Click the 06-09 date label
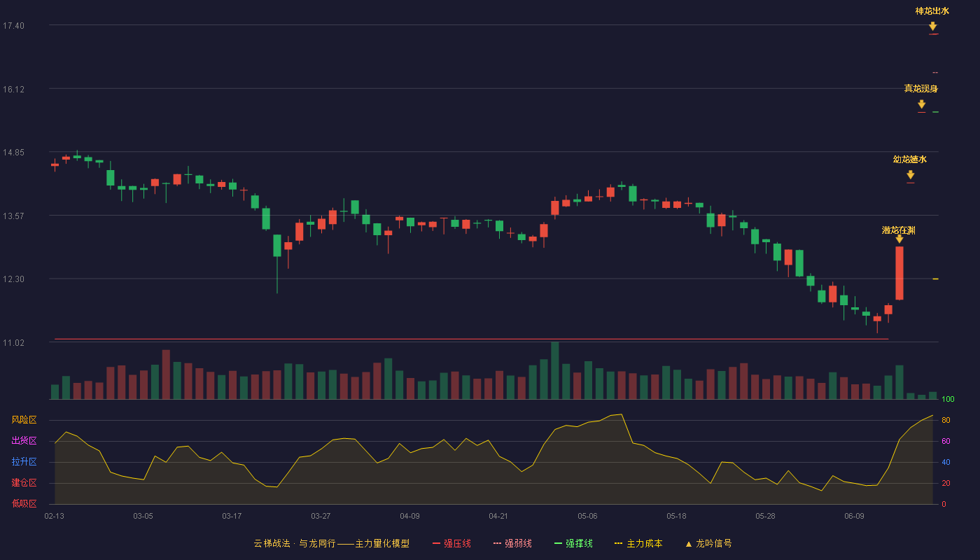 854,516
